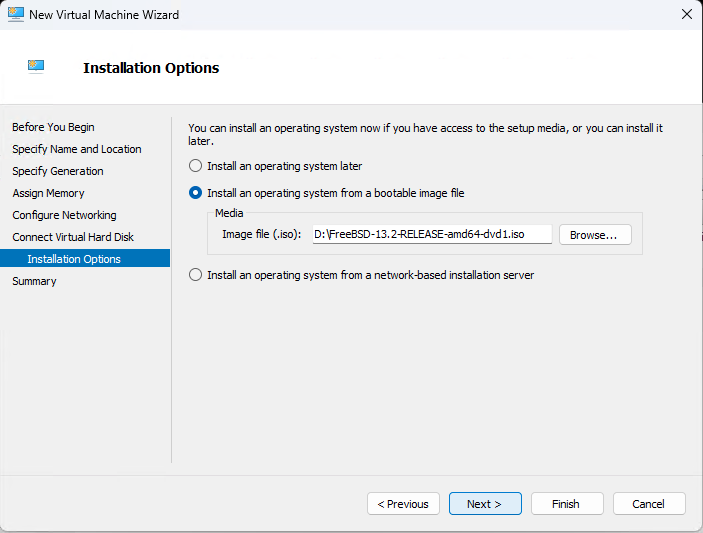Click the Installation Options header icon
This screenshot has height=533, width=703.
coord(36,66)
